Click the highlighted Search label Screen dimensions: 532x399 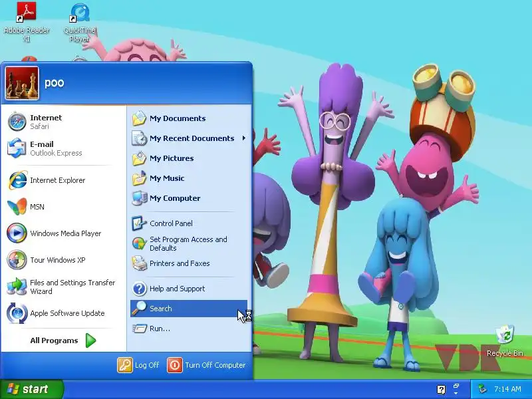[x=161, y=309]
